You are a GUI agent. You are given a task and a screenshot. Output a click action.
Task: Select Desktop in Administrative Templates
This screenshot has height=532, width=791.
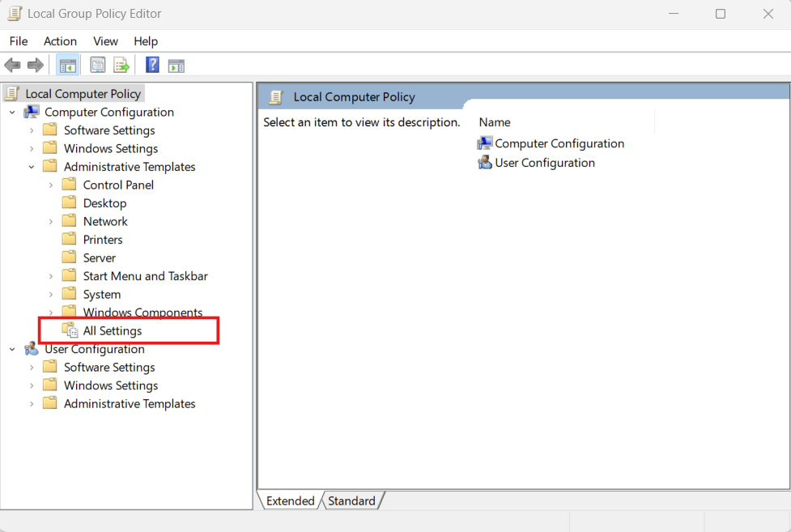tap(105, 203)
